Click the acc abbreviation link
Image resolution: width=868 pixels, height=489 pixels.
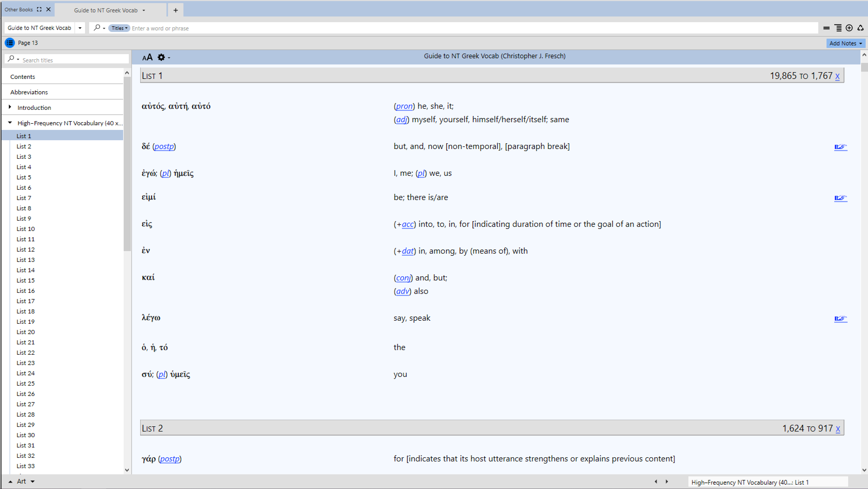(408, 224)
